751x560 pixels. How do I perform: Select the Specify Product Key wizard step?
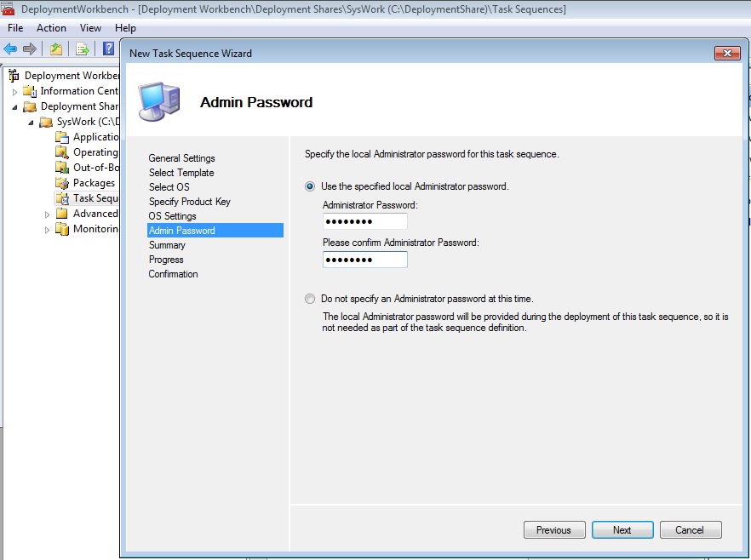click(189, 202)
